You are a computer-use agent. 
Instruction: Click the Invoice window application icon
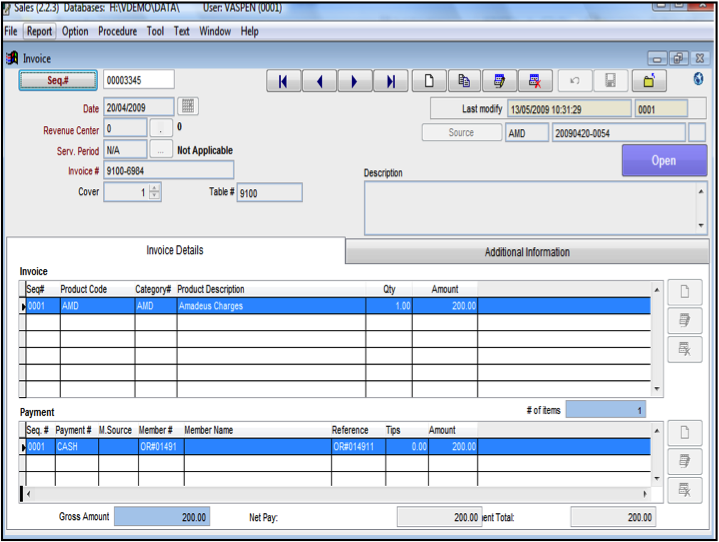(x=12, y=58)
